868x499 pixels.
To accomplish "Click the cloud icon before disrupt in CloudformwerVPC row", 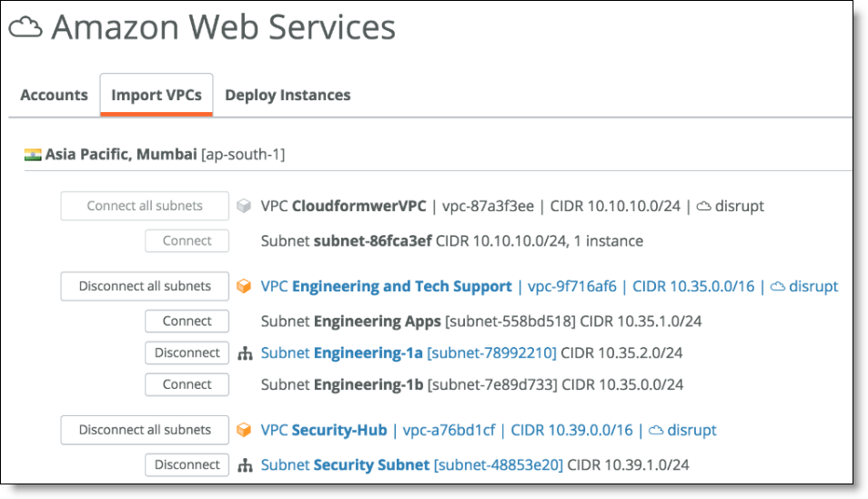I will [x=703, y=207].
